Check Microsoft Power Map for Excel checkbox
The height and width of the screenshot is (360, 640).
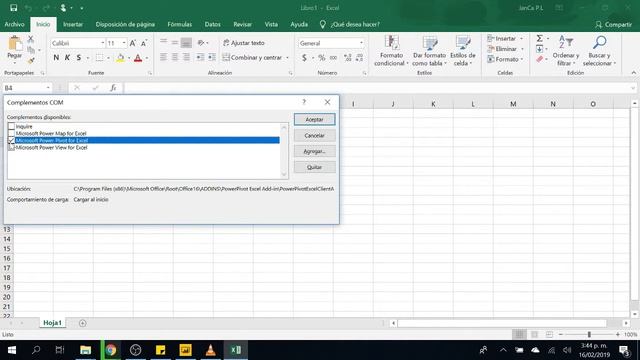tap(11, 133)
